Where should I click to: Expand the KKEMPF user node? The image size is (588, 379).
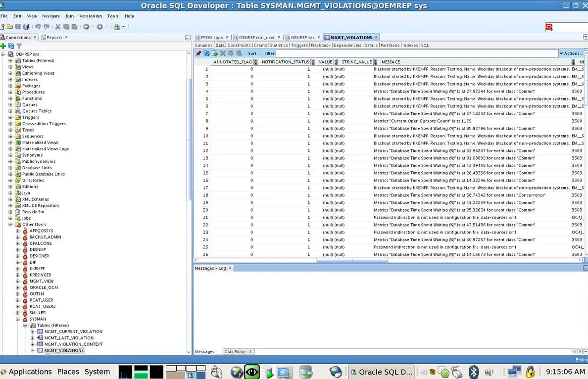pos(18,269)
